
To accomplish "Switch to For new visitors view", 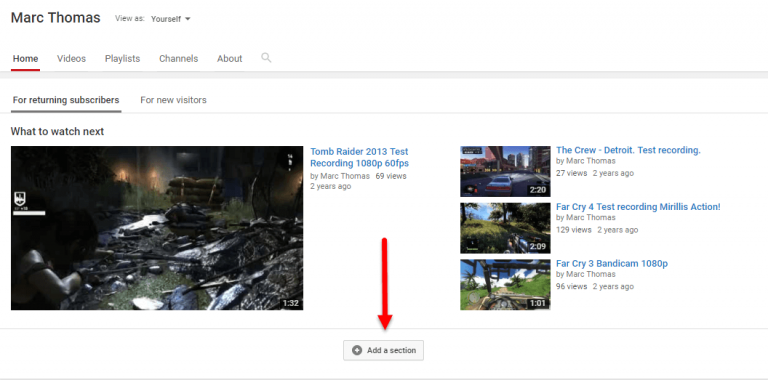I will 173,100.
